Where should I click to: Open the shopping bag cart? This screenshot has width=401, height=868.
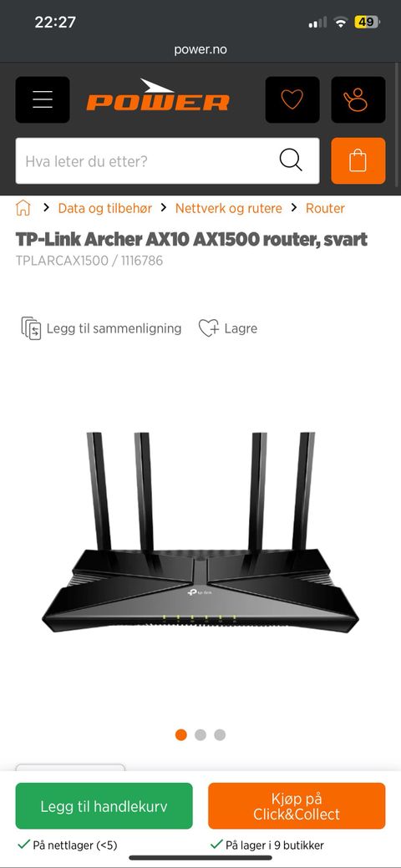tap(358, 160)
